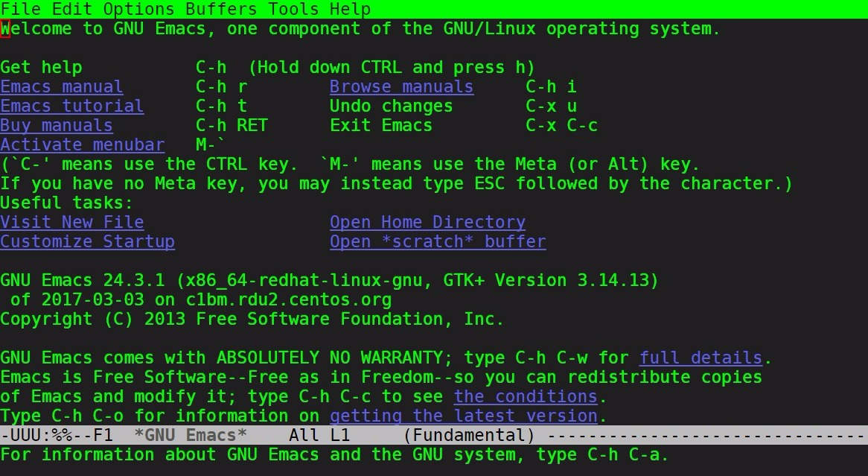
Task: Click the "ABSOLUTELY NO WARRANTY" text
Action: click(x=330, y=358)
